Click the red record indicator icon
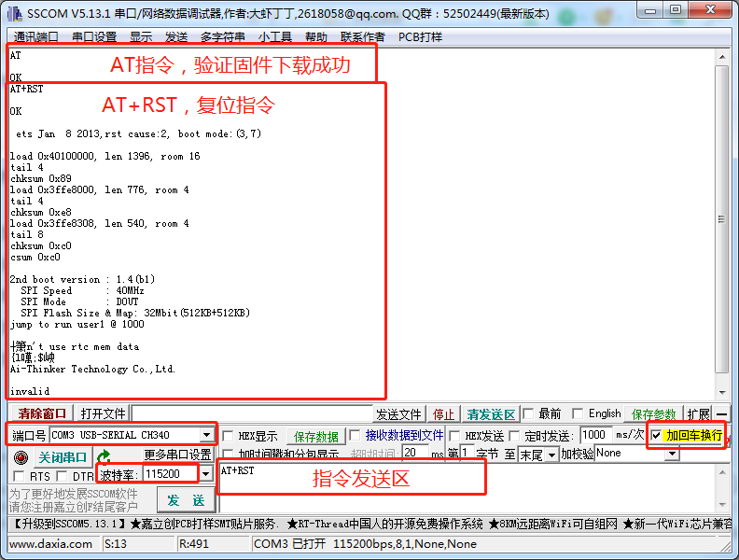 (21, 457)
